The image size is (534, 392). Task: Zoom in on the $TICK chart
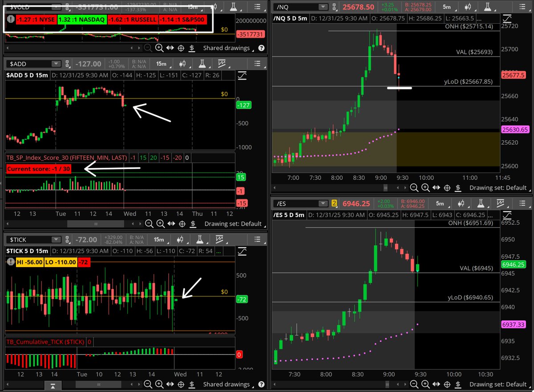[x=159, y=384]
